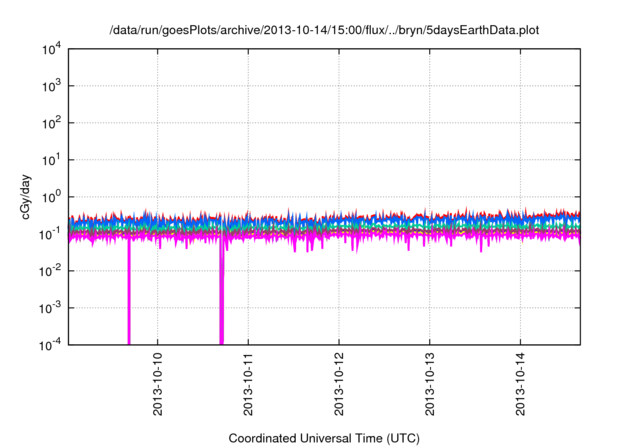Click the 2013-10-13 date tick label
Screen dimensions: 640x448
pyautogui.click(x=429, y=384)
